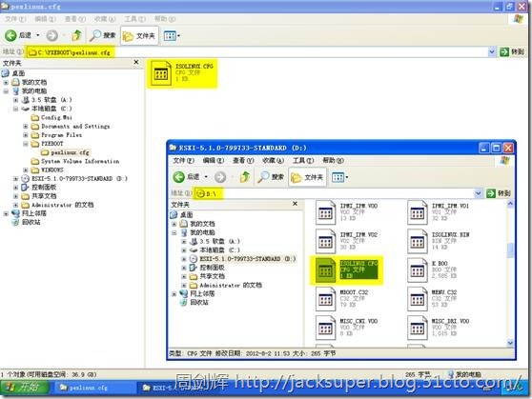Close Folders pane in ESXI D: window
This screenshot has width=532, height=399.
coord(295,204)
